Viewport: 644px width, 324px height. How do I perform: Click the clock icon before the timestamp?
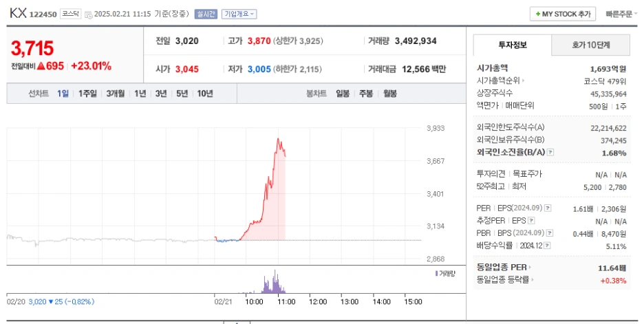(88, 14)
